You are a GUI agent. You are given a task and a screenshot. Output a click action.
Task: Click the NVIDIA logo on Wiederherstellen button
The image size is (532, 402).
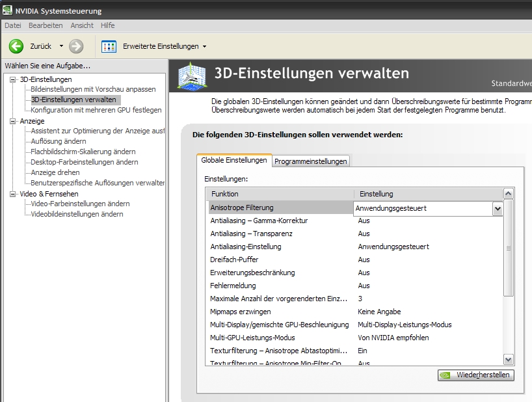click(x=445, y=375)
